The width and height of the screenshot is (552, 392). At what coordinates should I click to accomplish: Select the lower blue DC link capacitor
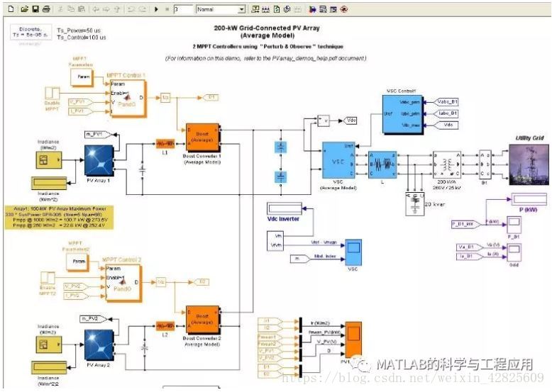tap(280, 177)
